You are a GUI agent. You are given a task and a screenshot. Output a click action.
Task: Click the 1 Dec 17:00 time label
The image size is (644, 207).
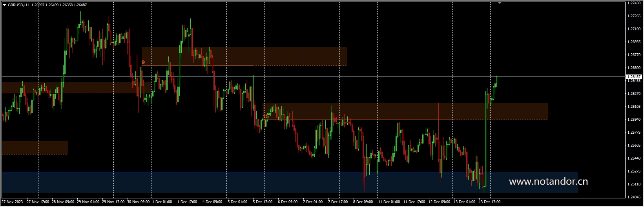[x=188, y=202]
